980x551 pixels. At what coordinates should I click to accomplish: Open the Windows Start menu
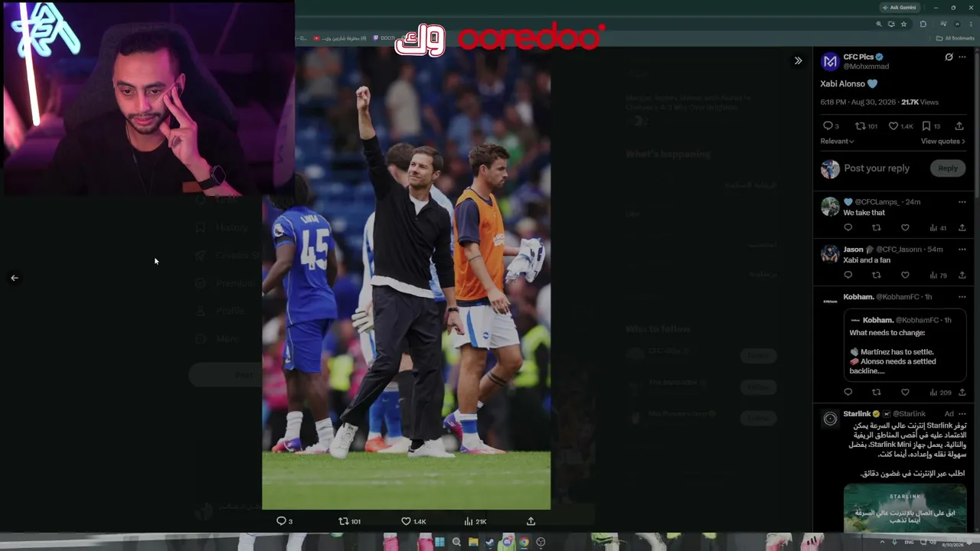pos(439,543)
